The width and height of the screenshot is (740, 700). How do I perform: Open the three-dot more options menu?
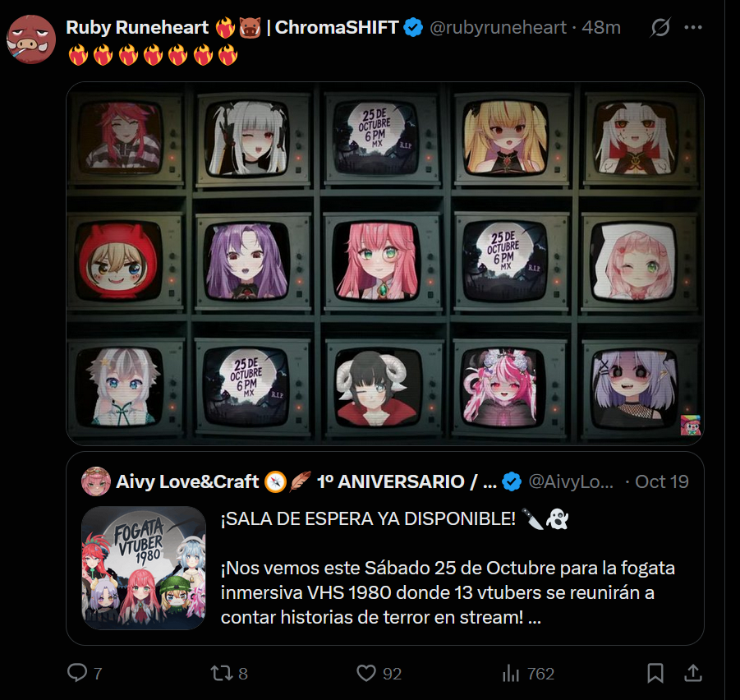pos(693,27)
